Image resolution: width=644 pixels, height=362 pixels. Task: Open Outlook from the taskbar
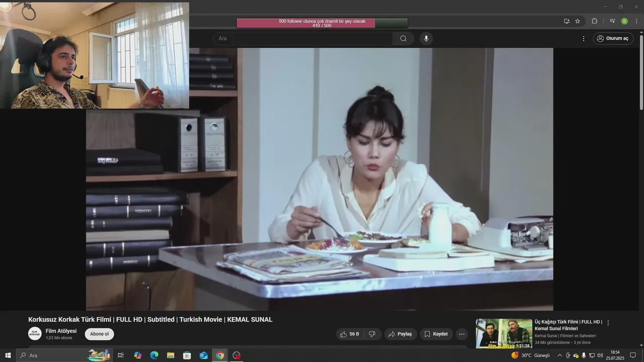[203, 355]
